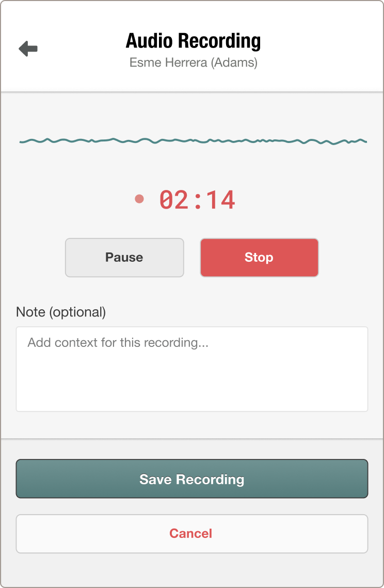Click the 'Stop' label text
This screenshot has height=588, width=384.
259,258
